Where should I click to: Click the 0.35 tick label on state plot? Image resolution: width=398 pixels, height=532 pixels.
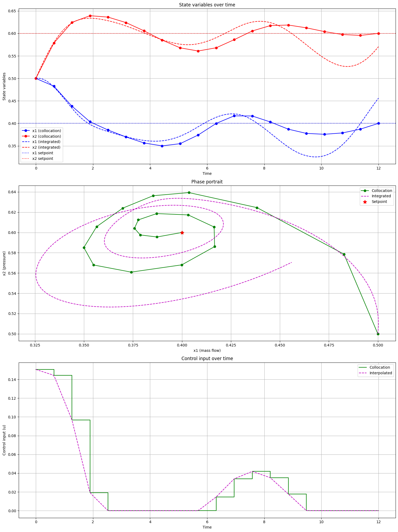(13, 146)
